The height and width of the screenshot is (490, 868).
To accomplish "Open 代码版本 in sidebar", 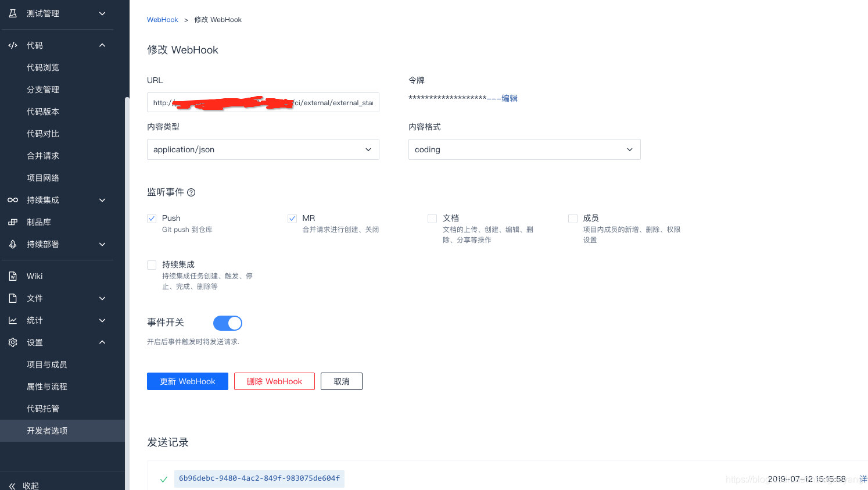I will (x=43, y=112).
